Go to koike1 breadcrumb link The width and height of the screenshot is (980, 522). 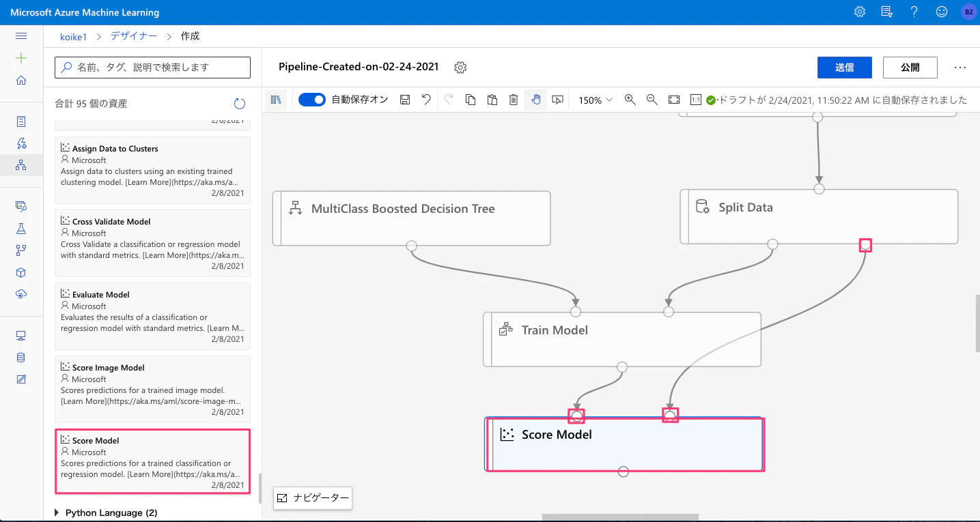pos(73,36)
